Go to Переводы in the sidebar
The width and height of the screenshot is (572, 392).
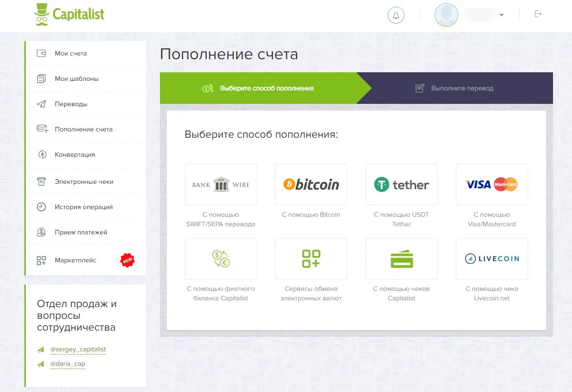point(86,104)
